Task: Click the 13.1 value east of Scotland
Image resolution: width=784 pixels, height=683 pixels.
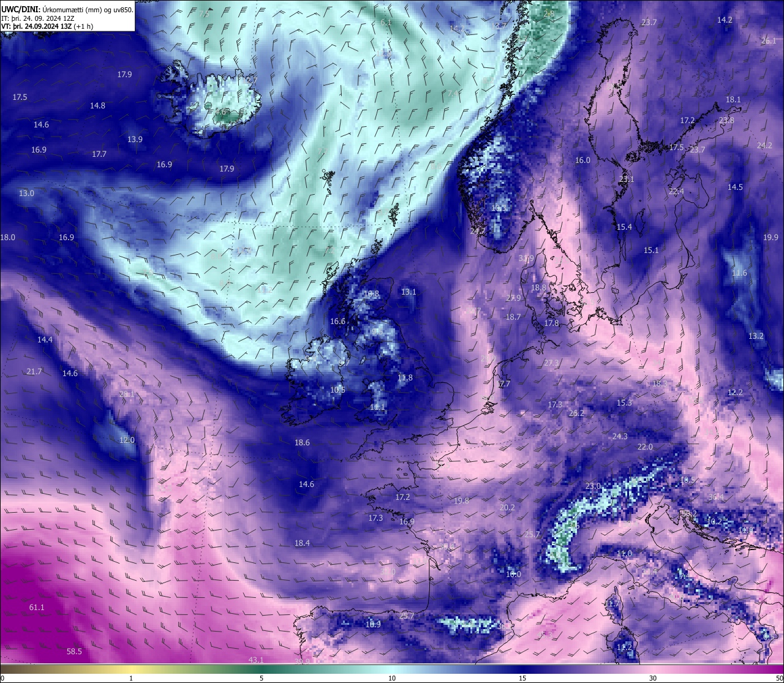Action: click(409, 292)
